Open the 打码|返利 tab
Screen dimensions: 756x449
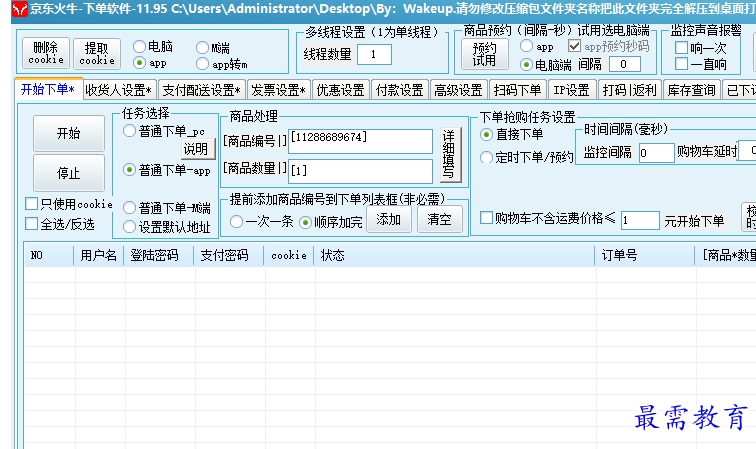tap(629, 90)
